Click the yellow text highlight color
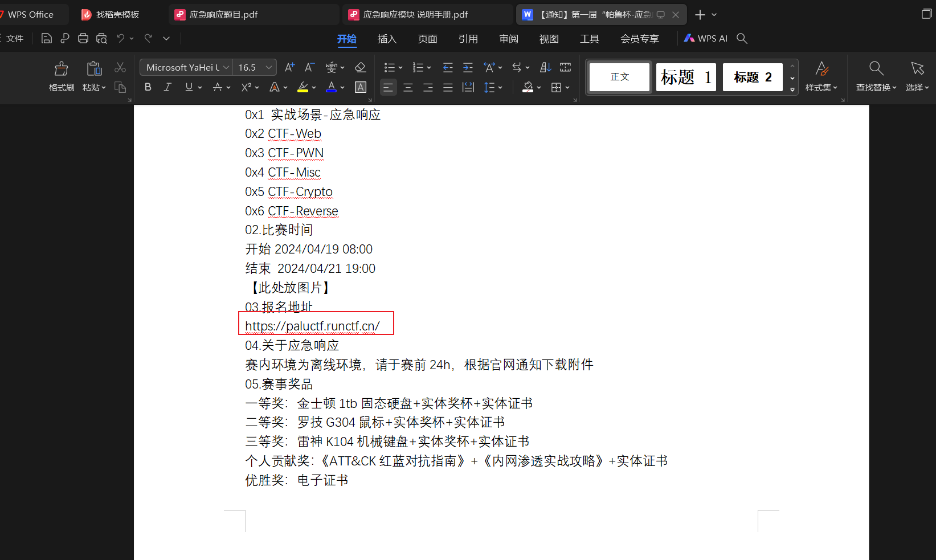This screenshot has width=936, height=560. [x=303, y=87]
